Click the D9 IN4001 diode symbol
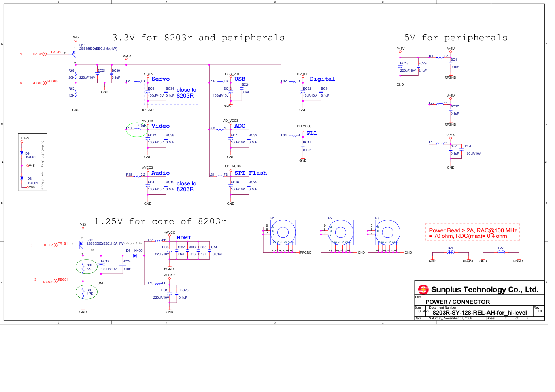555x392 pixels. [22, 153]
